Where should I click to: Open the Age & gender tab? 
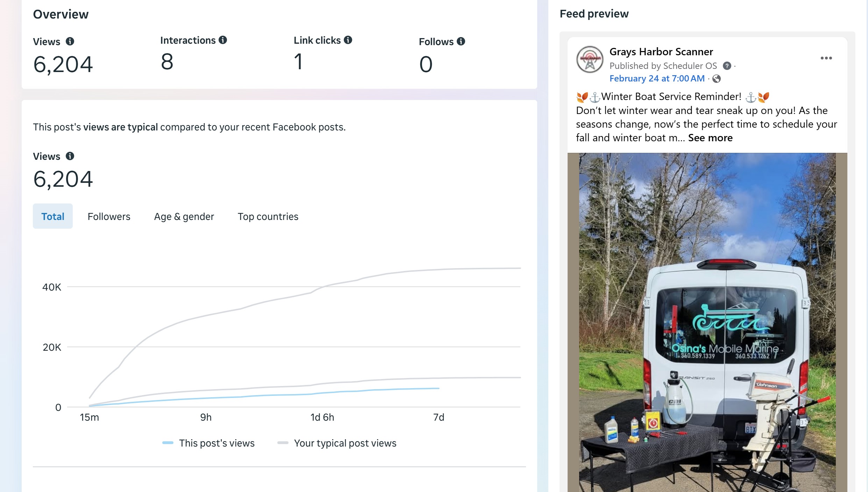click(184, 216)
